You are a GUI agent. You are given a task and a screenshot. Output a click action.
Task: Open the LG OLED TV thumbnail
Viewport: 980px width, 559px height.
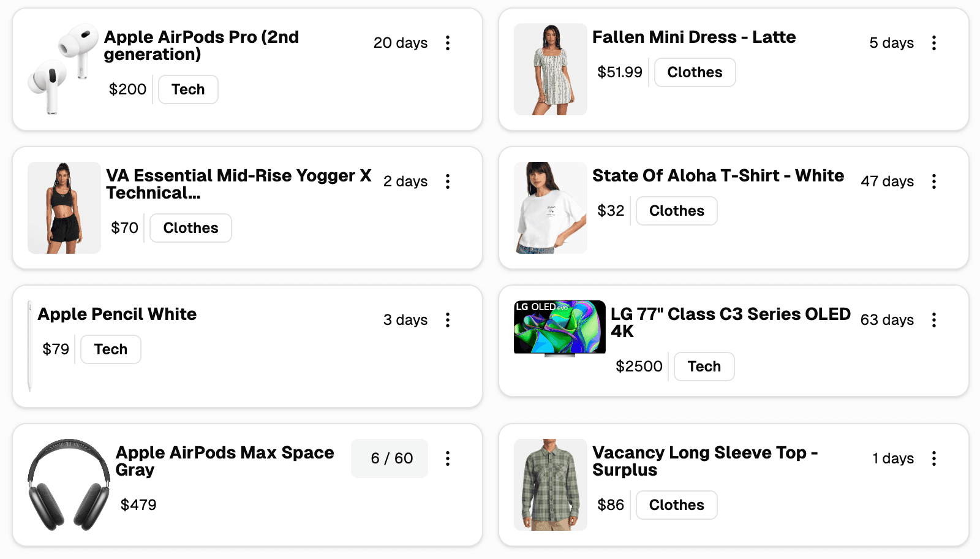559,328
